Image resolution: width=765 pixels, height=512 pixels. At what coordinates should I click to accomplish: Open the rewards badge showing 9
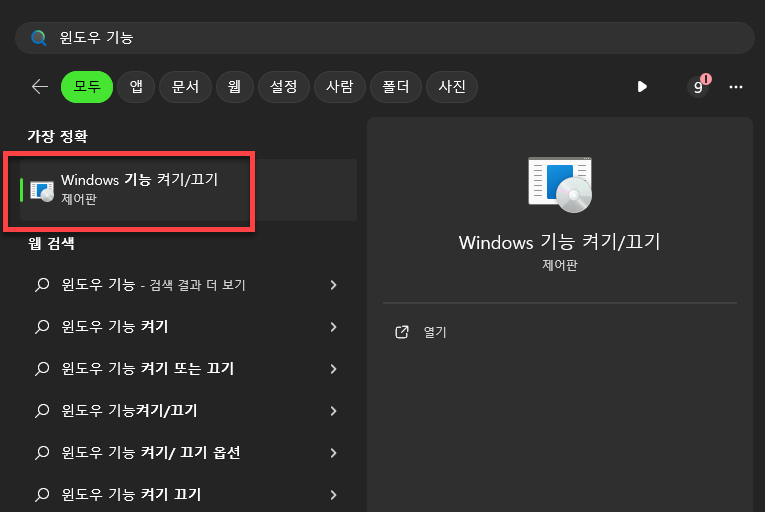point(698,87)
